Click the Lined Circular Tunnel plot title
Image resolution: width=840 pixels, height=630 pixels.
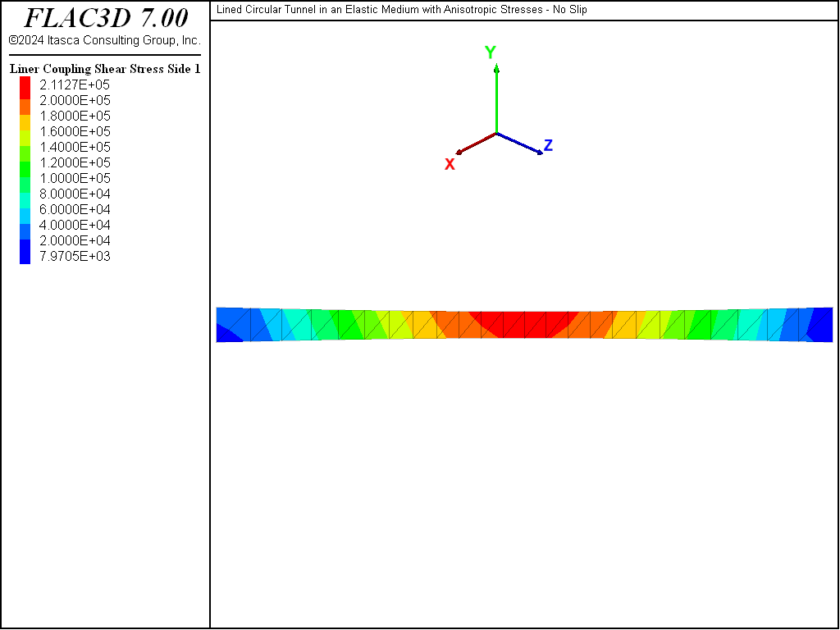[402, 10]
